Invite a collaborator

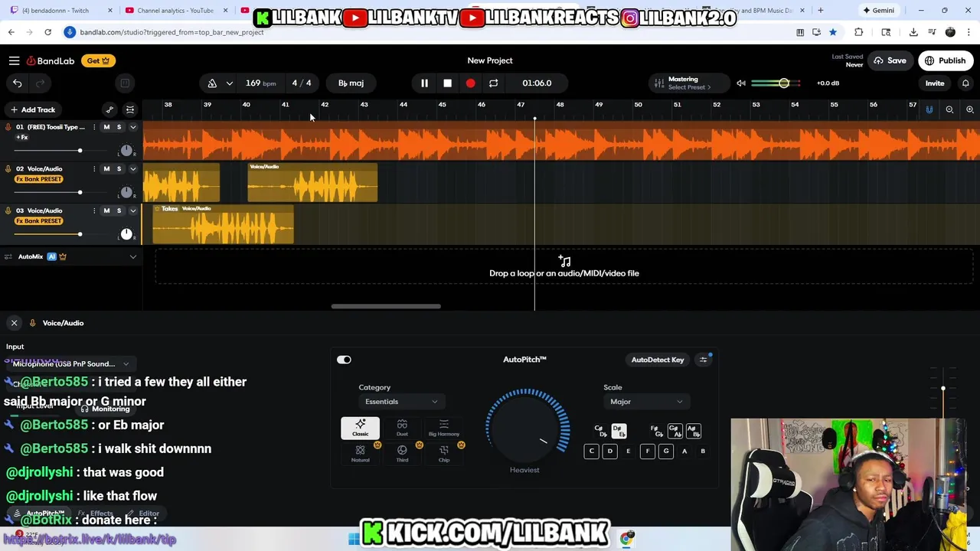click(934, 83)
